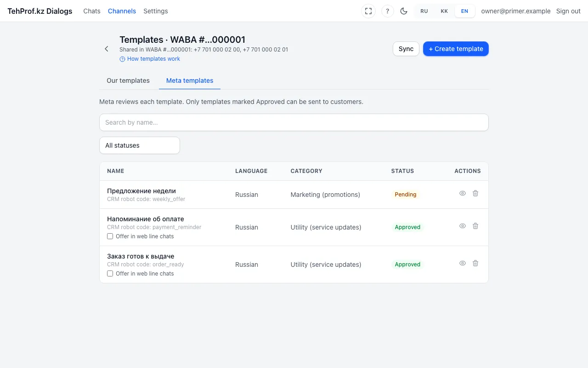Click the NAME column header

(116, 171)
